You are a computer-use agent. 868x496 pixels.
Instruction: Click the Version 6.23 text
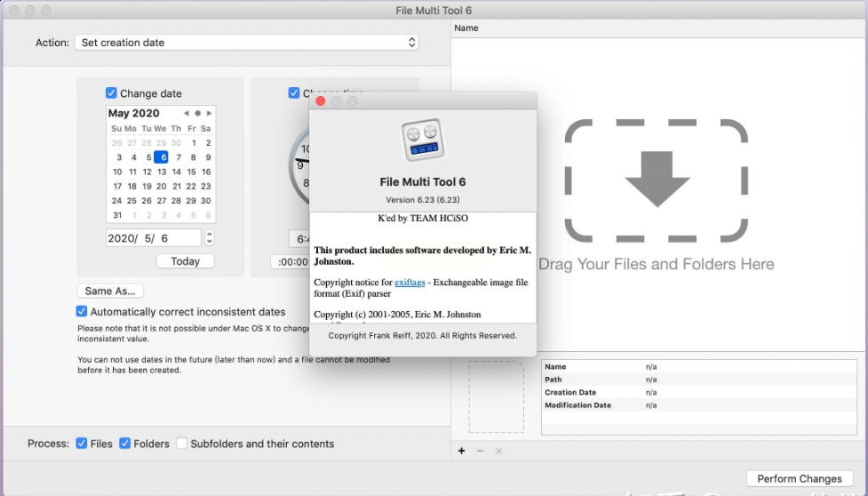[423, 200]
